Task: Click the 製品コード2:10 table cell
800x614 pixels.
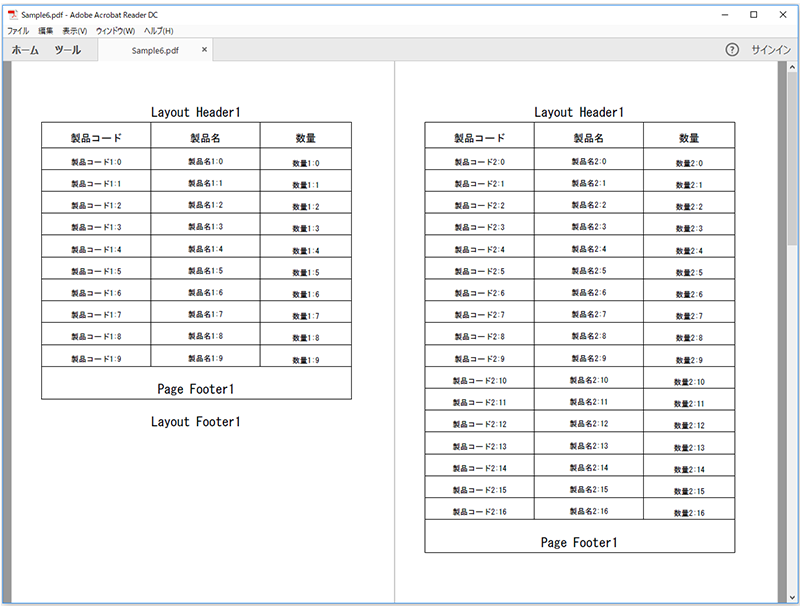Action: (x=479, y=381)
